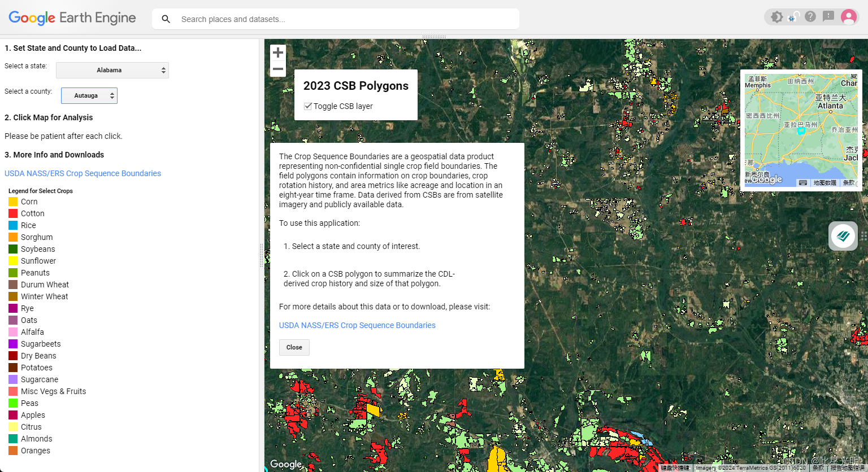Zoom in the map with plus button

278,53
